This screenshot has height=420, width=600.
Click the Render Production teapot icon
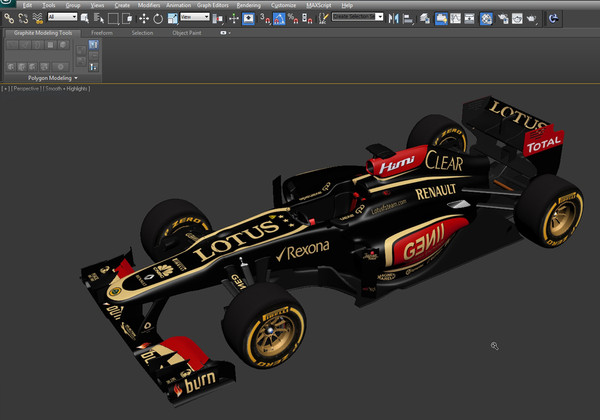532,18
